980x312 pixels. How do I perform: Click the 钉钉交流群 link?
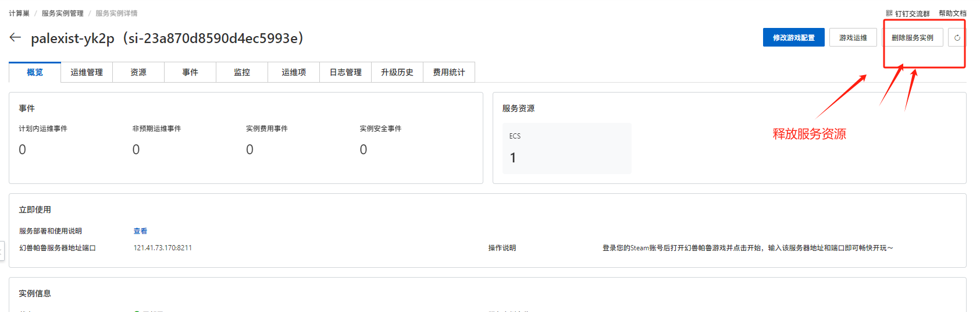912,13
